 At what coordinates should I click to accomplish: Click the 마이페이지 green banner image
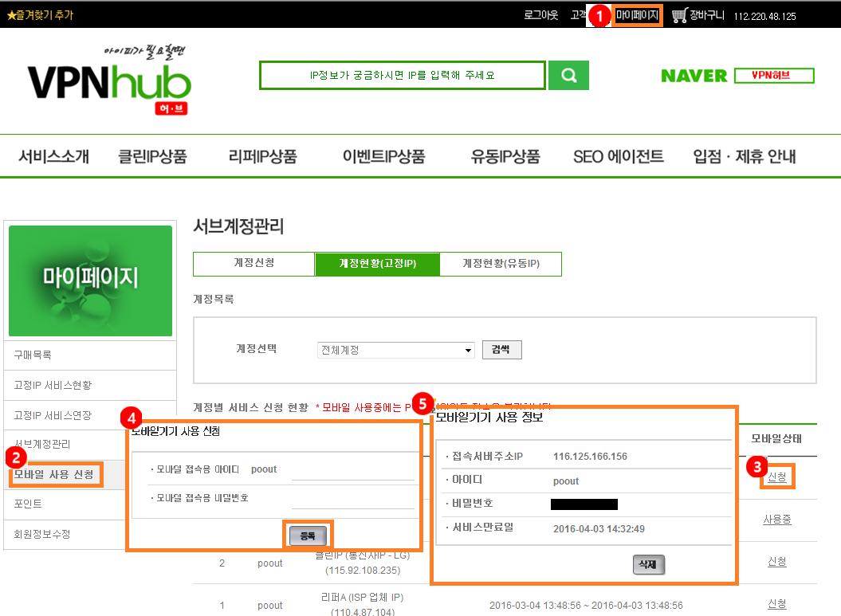[x=90, y=281]
